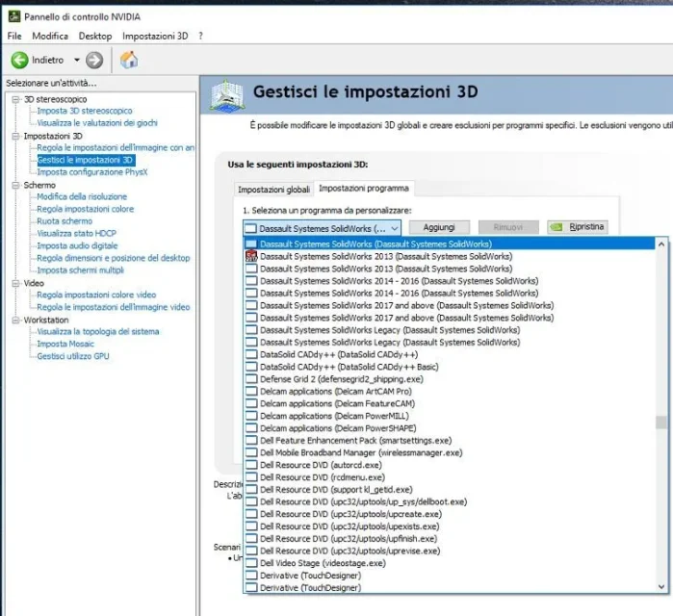
Task: Click the grey forward arrow icon
Action: 94,60
